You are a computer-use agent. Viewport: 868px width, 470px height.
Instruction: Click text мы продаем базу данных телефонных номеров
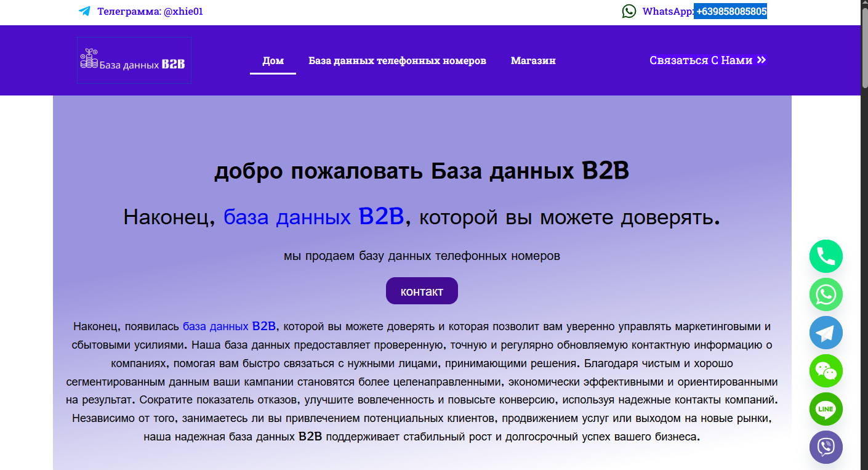422,256
